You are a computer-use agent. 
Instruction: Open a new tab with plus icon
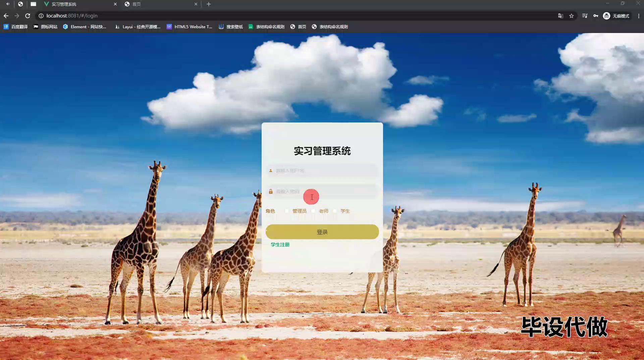coord(209,4)
